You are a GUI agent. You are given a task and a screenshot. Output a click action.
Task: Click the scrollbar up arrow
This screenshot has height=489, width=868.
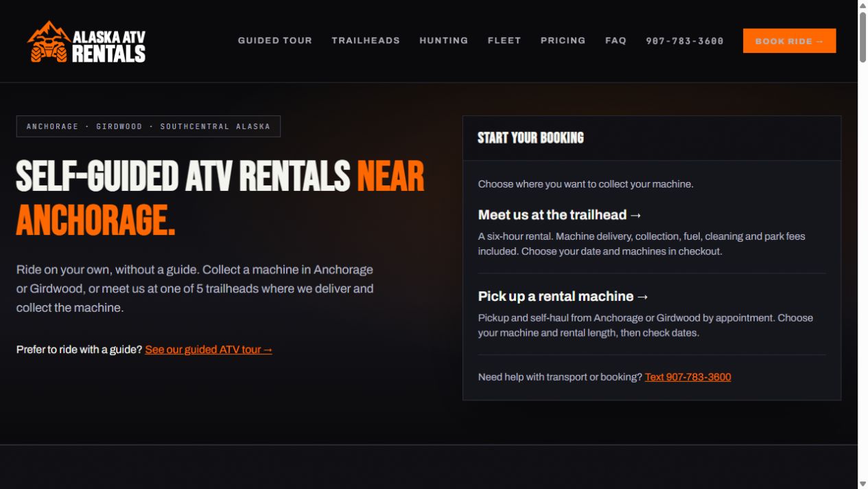click(x=863, y=5)
